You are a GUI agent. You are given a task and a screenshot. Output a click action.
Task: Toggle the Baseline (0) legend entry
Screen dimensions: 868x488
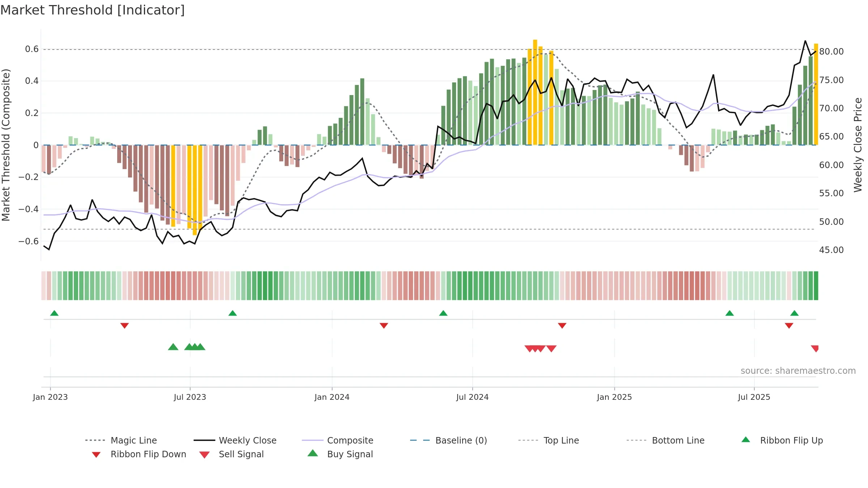[x=448, y=440]
